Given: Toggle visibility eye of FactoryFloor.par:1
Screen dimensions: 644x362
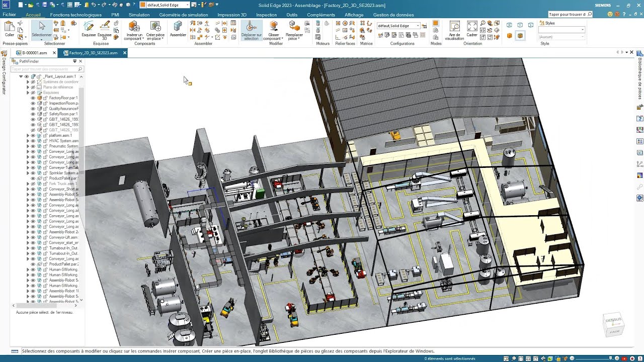Looking at the screenshot, I should tap(33, 98).
